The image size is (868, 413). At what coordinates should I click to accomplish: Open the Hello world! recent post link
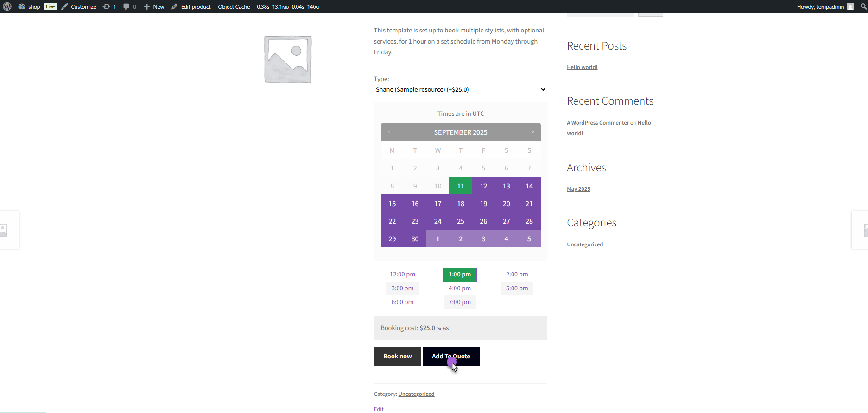click(x=582, y=67)
